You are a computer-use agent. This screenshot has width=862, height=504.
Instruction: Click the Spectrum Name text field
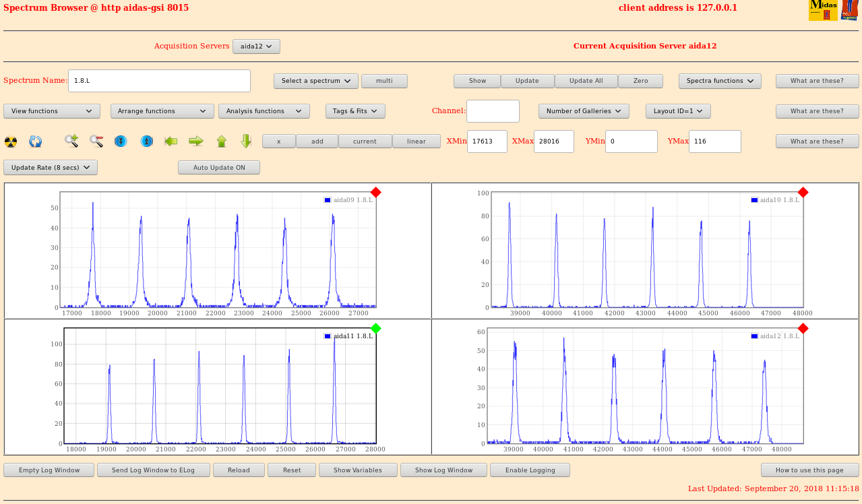159,81
